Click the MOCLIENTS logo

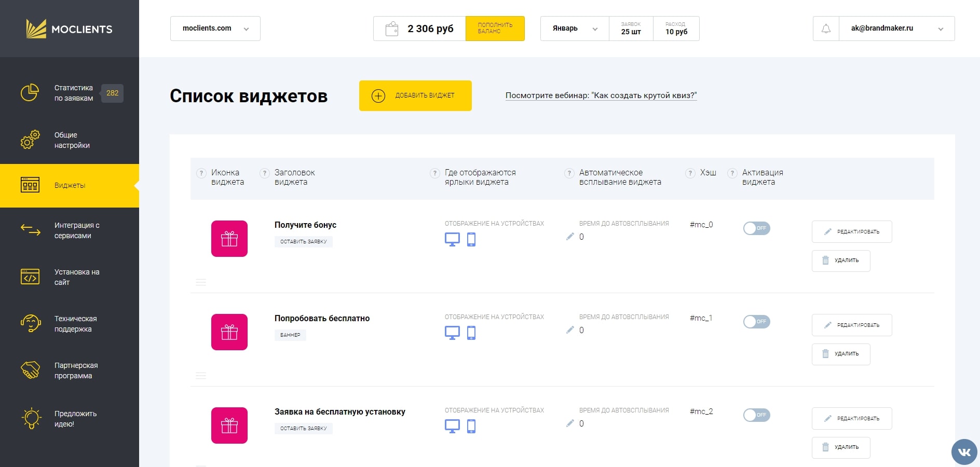click(x=70, y=29)
